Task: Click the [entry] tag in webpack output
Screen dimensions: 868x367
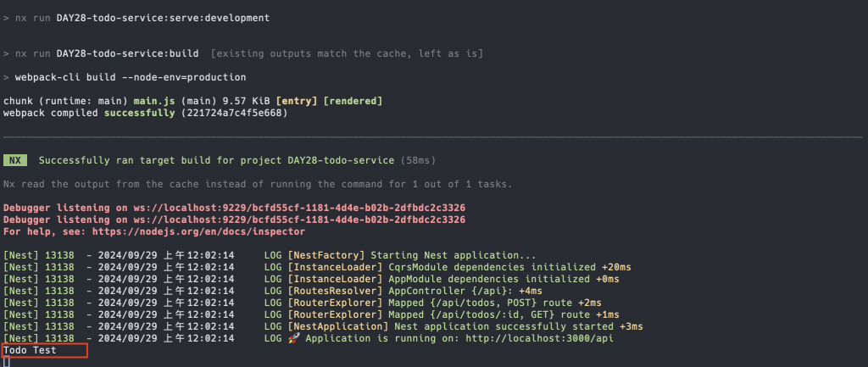Action: tap(296, 102)
